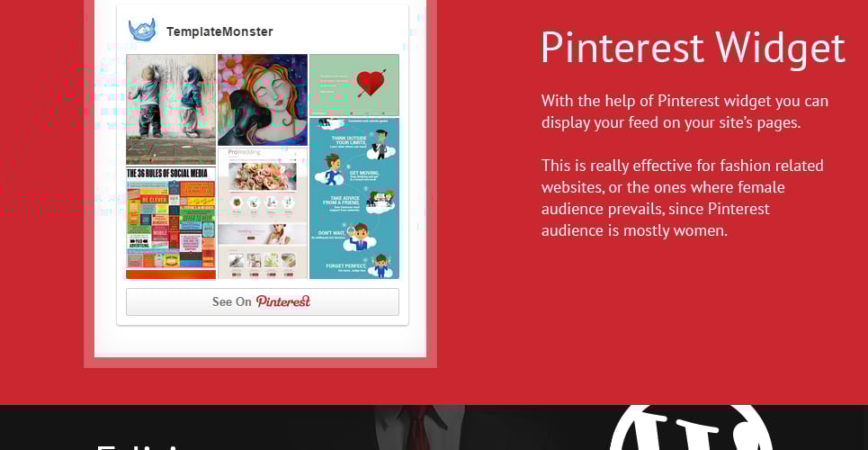
Task: Open the TemplateMonster profile name link
Action: [x=219, y=32]
